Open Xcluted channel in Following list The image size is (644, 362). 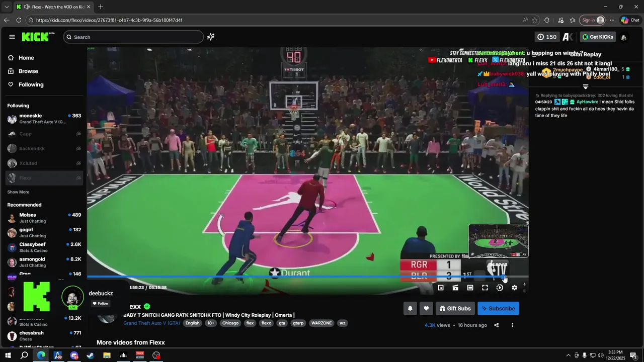(44, 163)
